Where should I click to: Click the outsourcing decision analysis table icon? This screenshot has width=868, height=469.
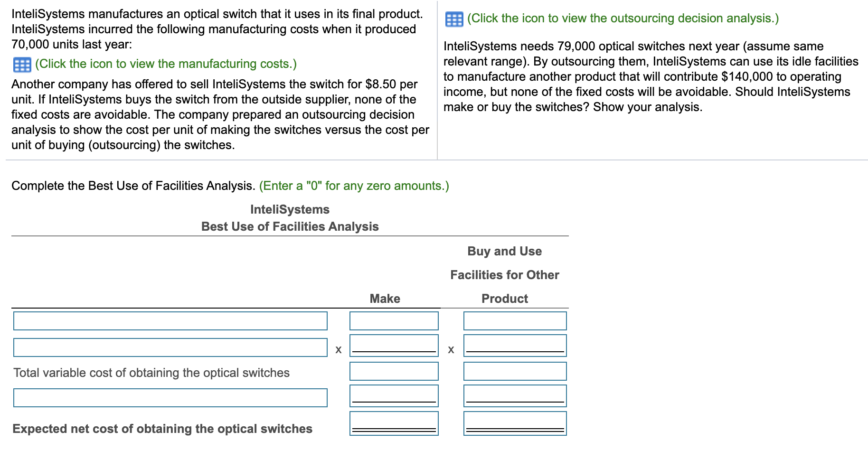pyautogui.click(x=454, y=19)
